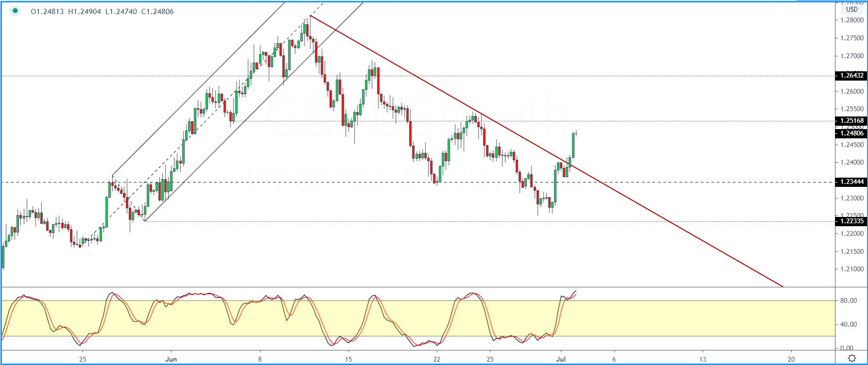Click the Jun date label
This screenshot has height=365, width=868.
(171, 359)
